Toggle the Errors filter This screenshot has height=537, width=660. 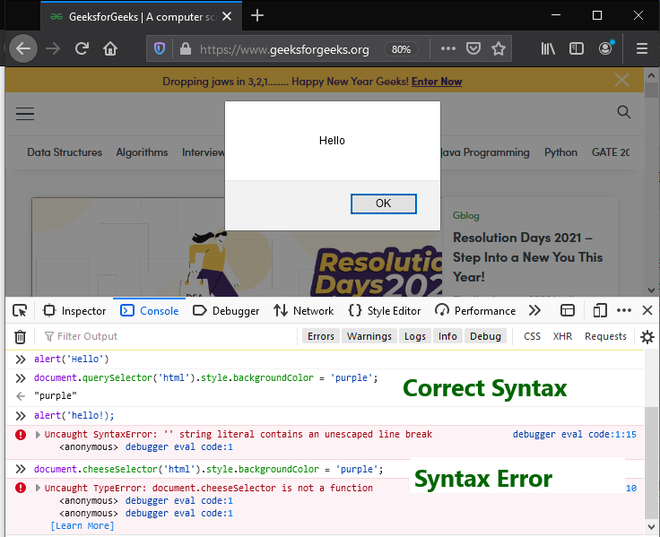coord(321,336)
